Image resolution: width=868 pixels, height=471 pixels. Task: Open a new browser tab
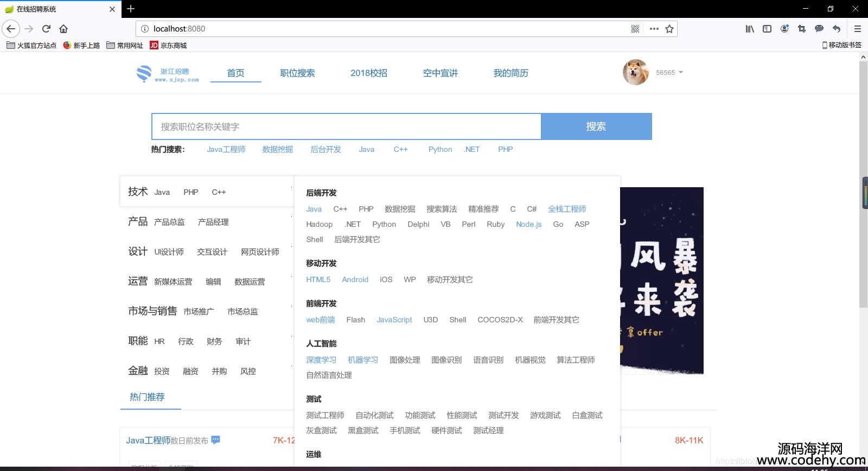click(131, 9)
